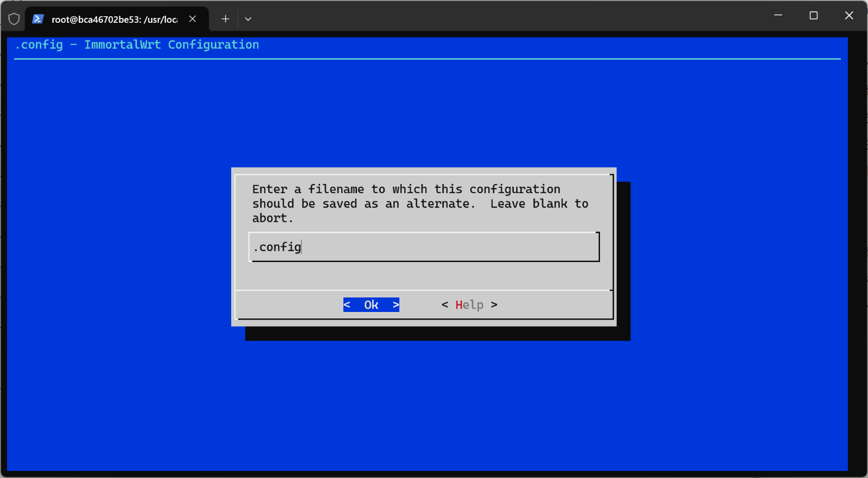
Task: Minimize the terminal window
Action: tap(778, 15)
